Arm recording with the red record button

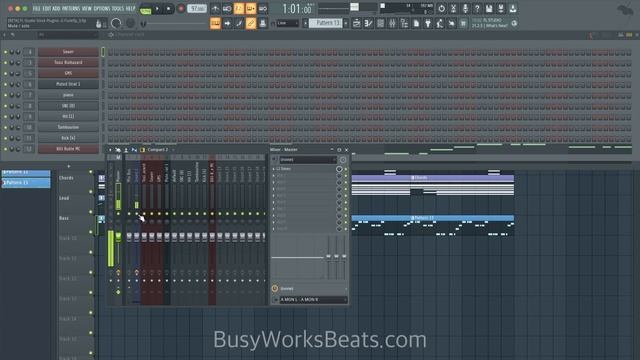[x=181, y=9]
